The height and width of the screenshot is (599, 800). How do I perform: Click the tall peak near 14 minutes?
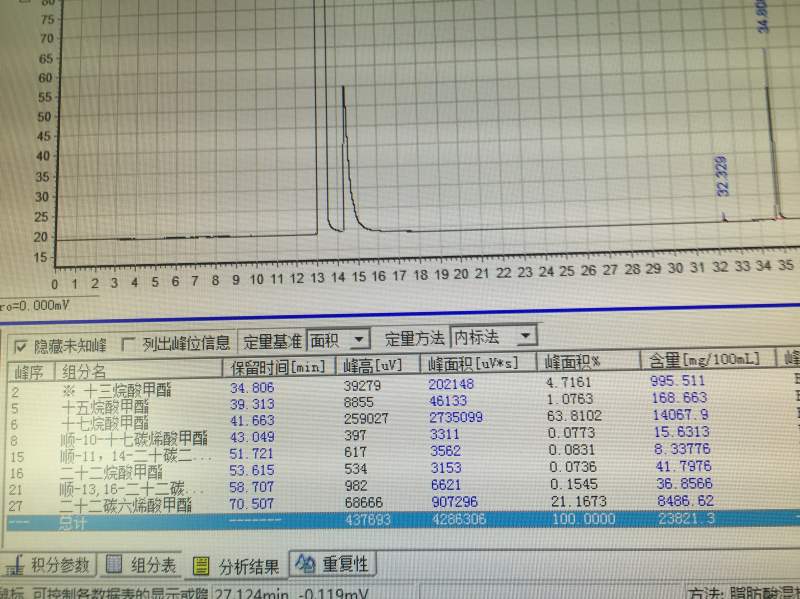(343, 158)
